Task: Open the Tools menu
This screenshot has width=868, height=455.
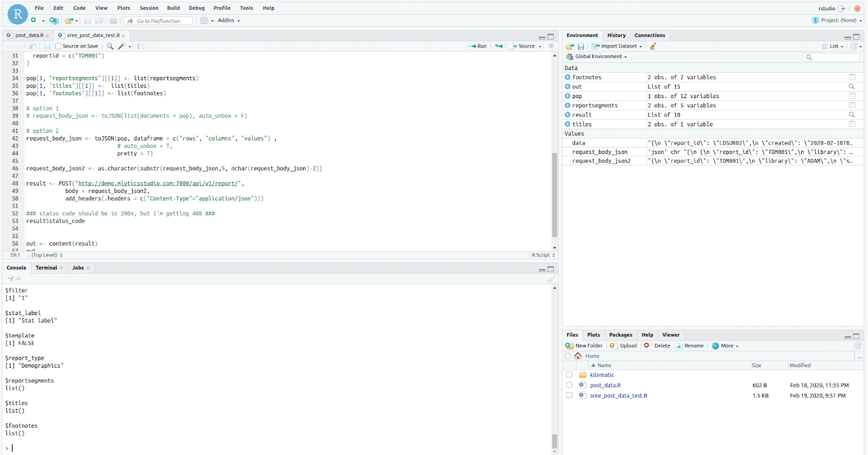Action: [246, 8]
